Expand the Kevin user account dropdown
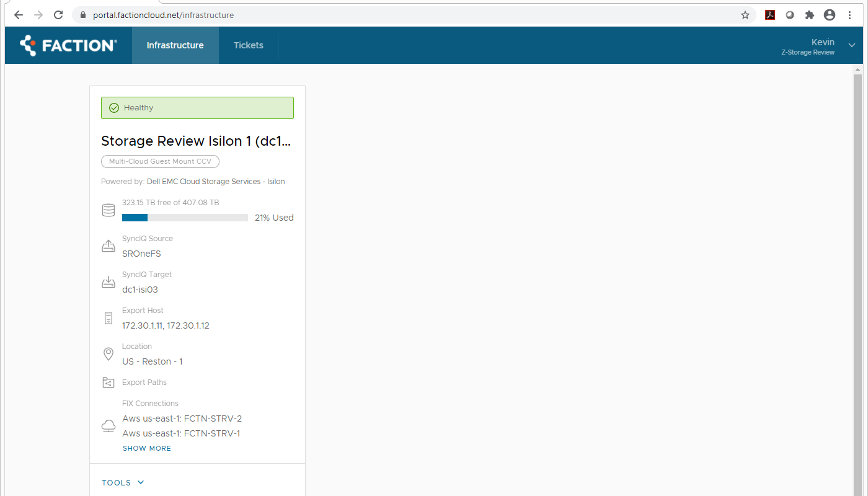868x496 pixels. [852, 45]
